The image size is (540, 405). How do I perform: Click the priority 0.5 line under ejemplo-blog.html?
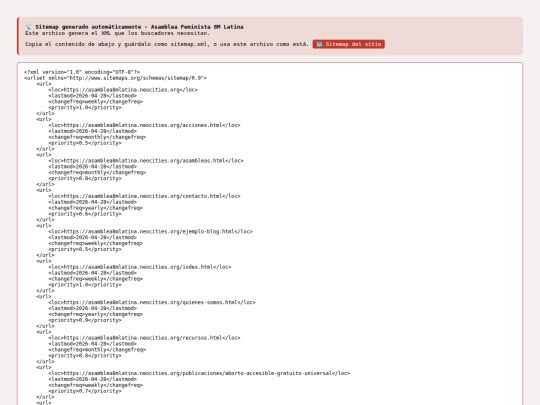click(85, 249)
